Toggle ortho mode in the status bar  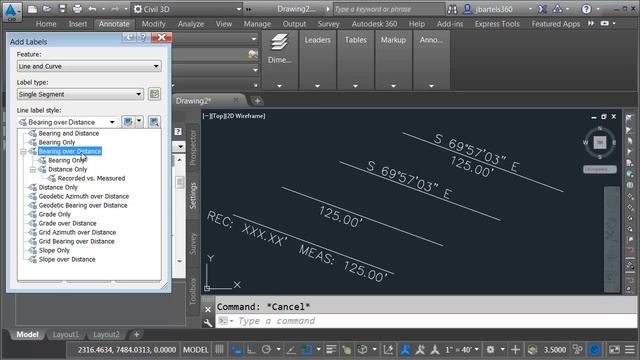point(251,350)
